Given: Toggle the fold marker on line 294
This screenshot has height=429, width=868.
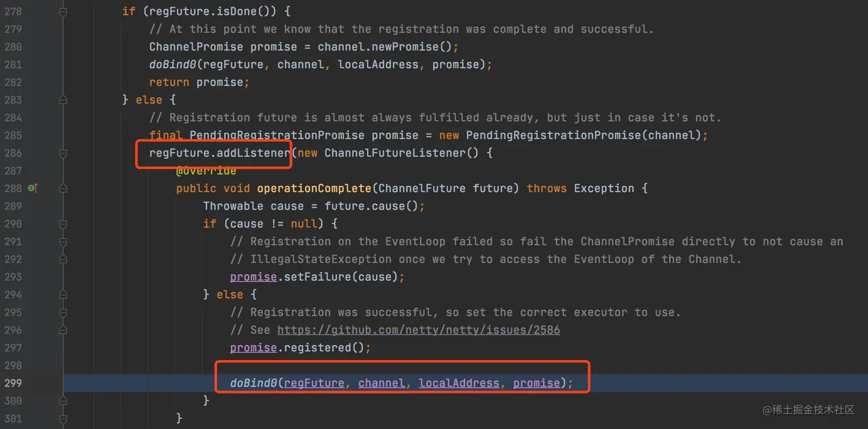Looking at the screenshot, I should (x=63, y=295).
